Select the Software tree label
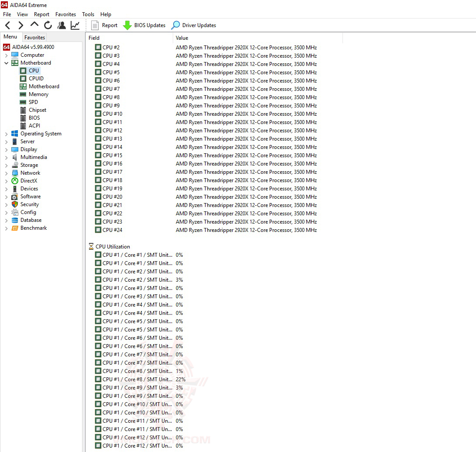The height and width of the screenshot is (452, 476). pos(31,197)
